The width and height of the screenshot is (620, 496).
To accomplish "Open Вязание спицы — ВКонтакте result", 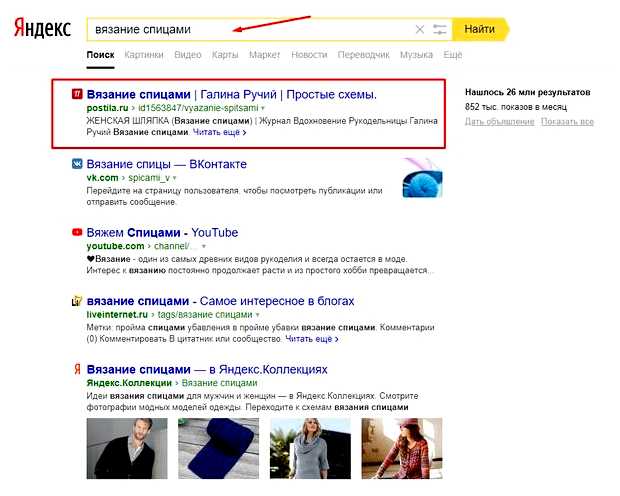I will click(166, 164).
